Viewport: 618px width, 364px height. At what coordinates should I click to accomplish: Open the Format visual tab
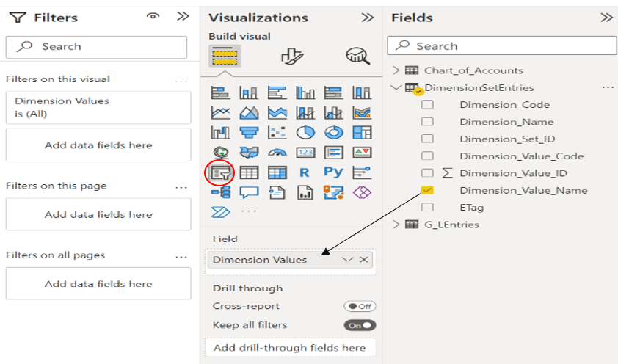292,56
